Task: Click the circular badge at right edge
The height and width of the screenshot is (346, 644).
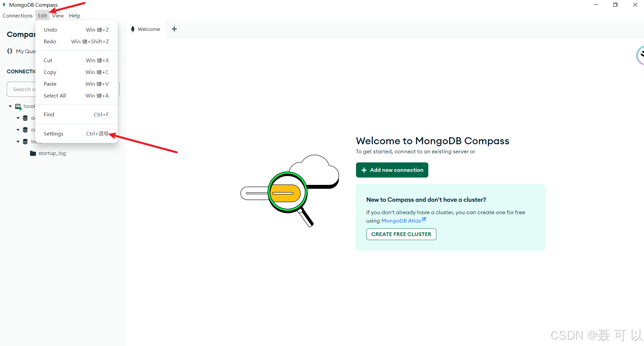Action: (640, 55)
